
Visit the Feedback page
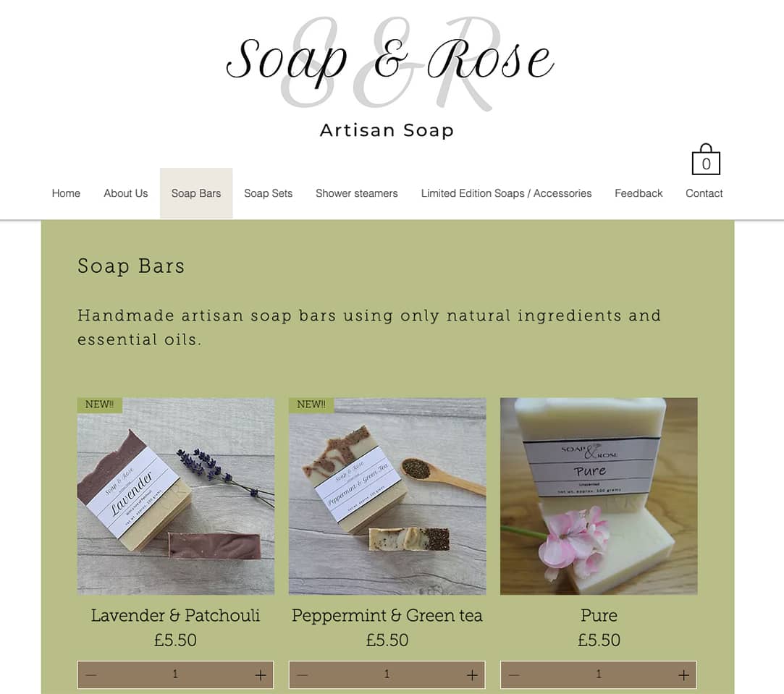coord(638,193)
